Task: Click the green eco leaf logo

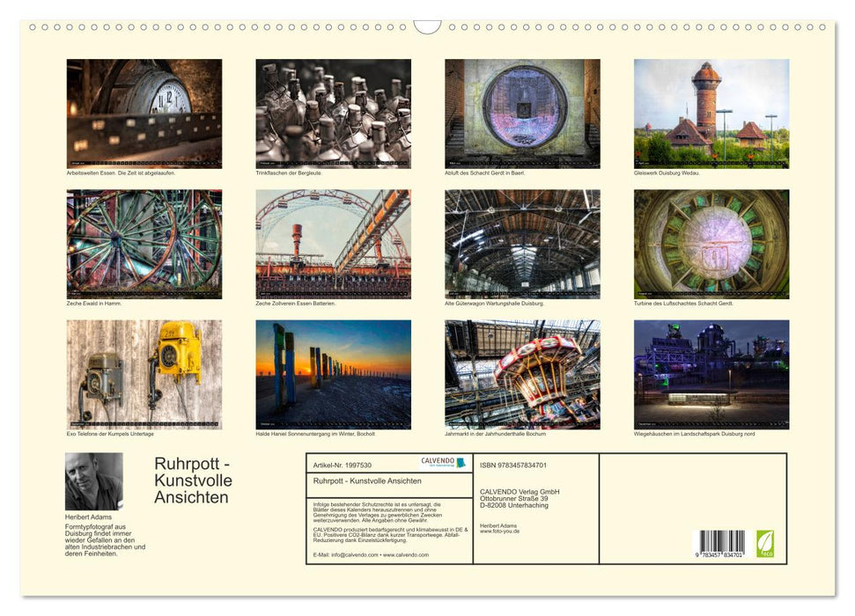Action: tap(767, 545)
